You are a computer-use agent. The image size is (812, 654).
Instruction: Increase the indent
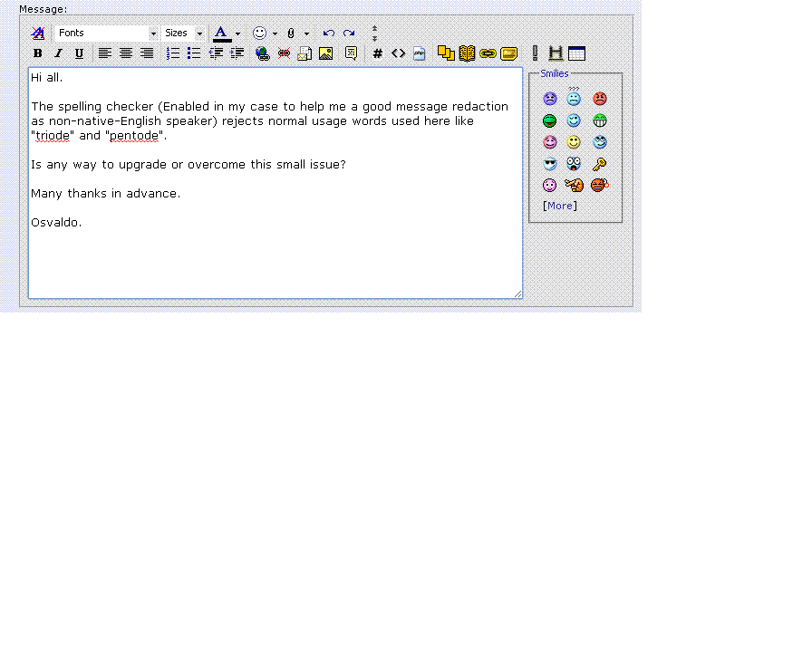tap(237, 53)
